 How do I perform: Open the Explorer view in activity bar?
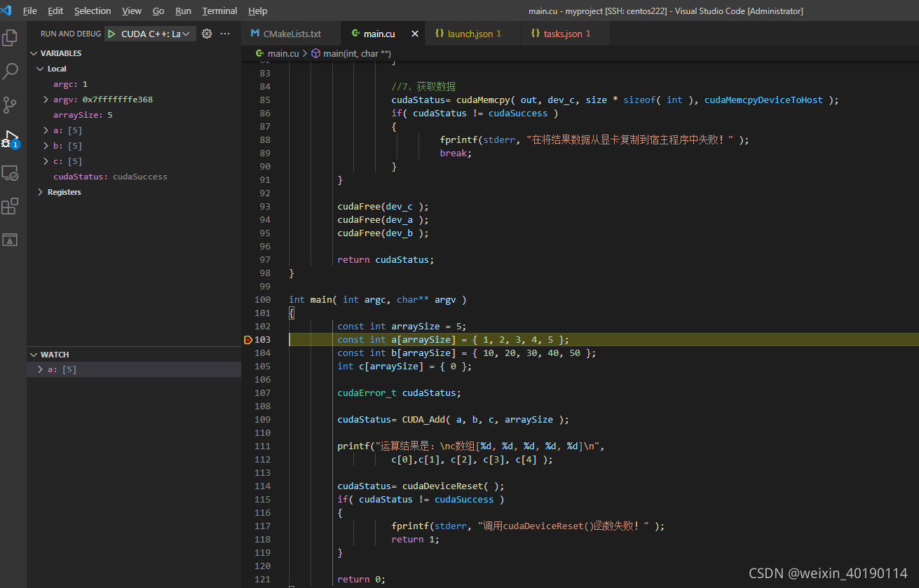(x=11, y=37)
